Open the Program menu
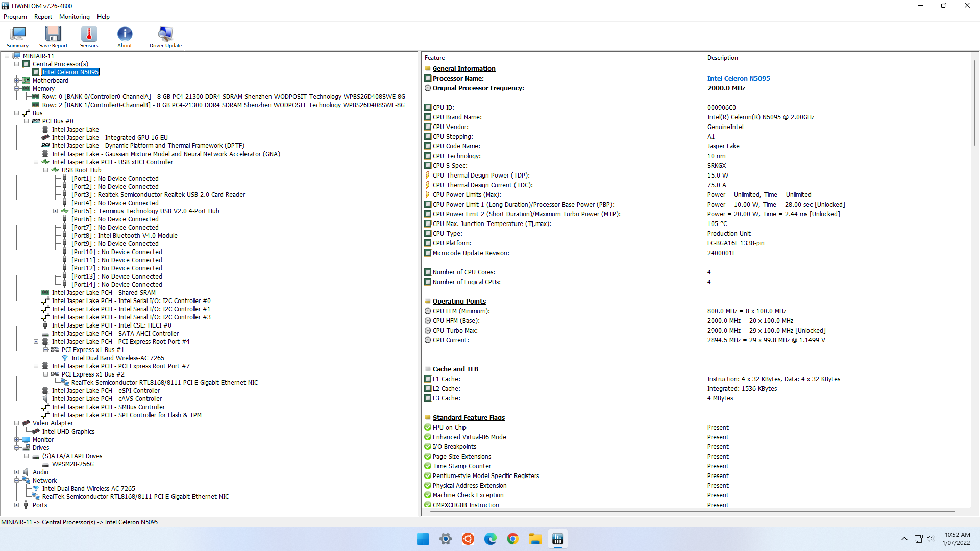Screen dimensions: 980x551 click(x=15, y=17)
